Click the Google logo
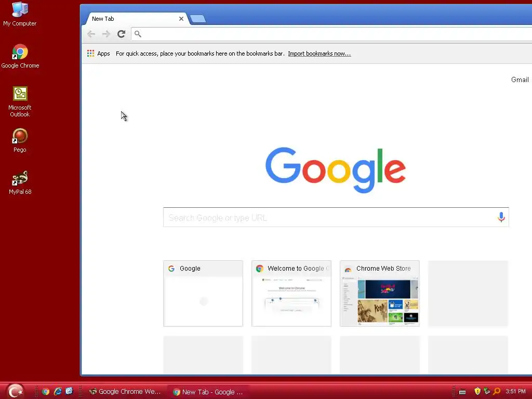Viewport: 532px width, 399px height. pyautogui.click(x=336, y=170)
